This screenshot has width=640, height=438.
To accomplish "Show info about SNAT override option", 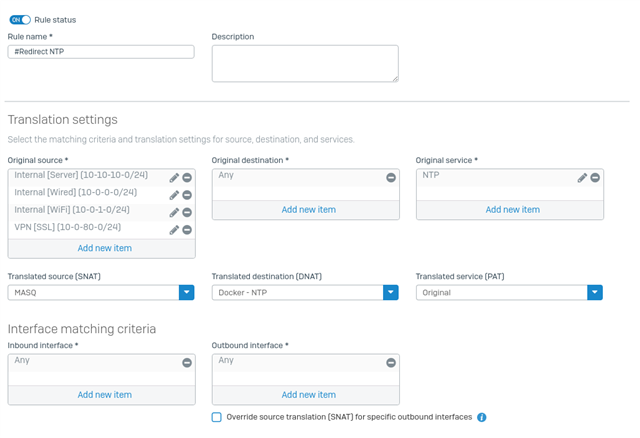I will (482, 417).
